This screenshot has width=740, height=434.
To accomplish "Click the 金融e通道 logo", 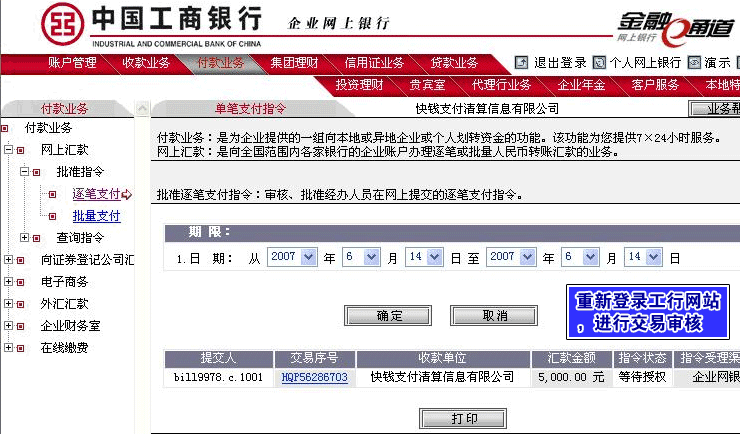I will [677, 28].
